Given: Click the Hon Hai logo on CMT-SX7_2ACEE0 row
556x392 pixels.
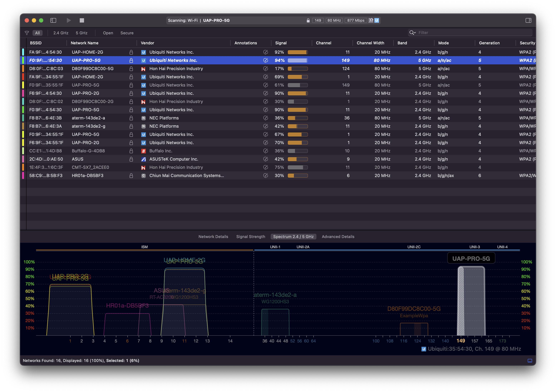Looking at the screenshot, I should click(x=143, y=167).
